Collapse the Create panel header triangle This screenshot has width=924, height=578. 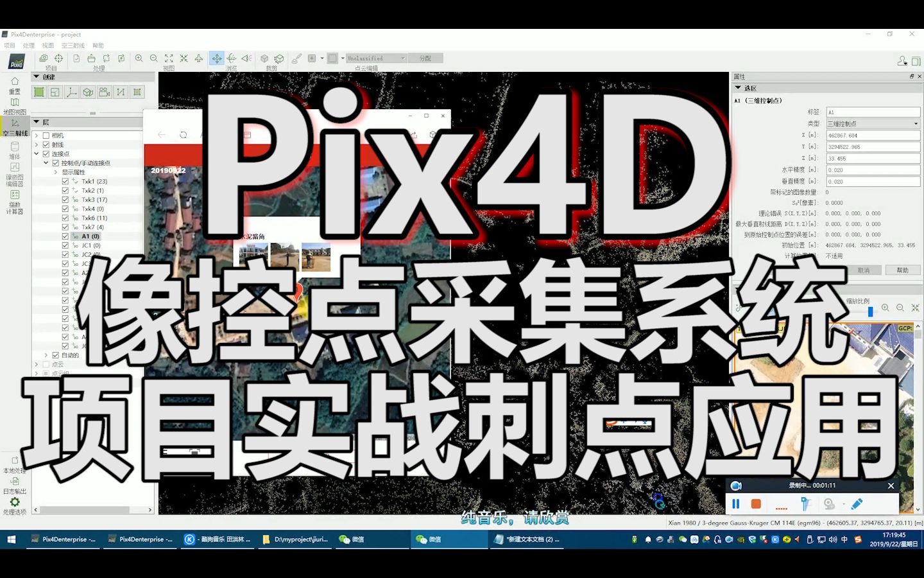37,76
